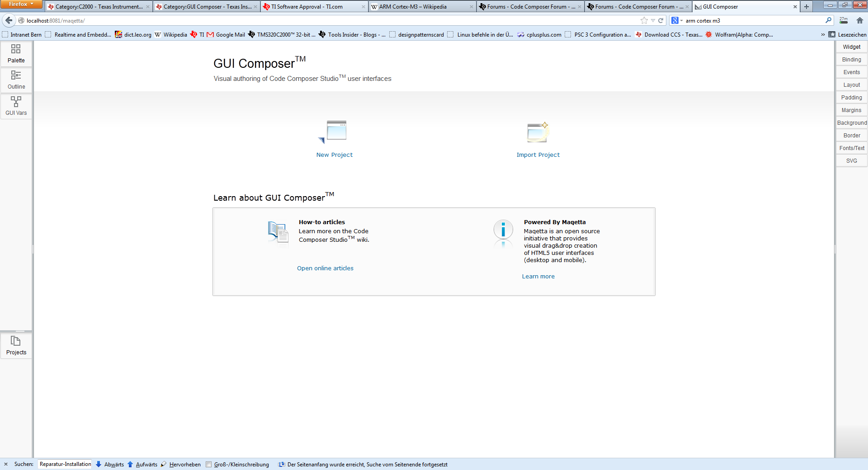The image size is (868, 470).
Task: Open the Padding properties tab
Action: click(851, 98)
